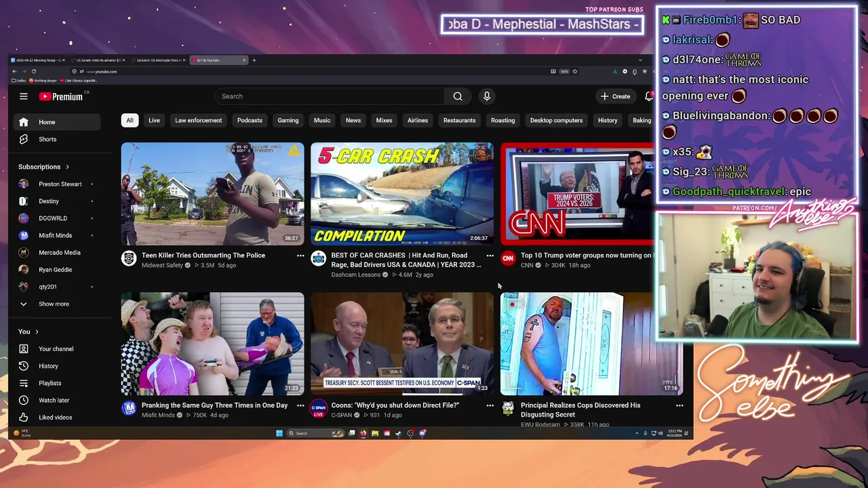
Task: Select the Podcasts filter chip
Action: coord(250,120)
